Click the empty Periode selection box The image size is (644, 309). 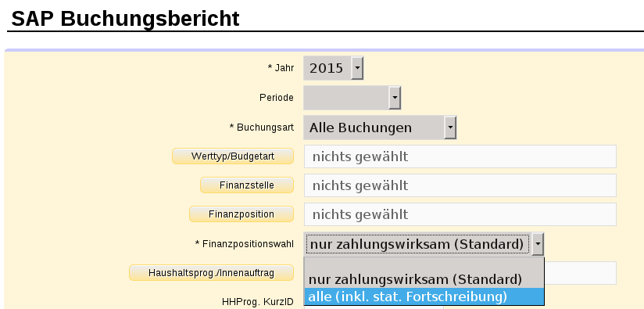(346, 98)
